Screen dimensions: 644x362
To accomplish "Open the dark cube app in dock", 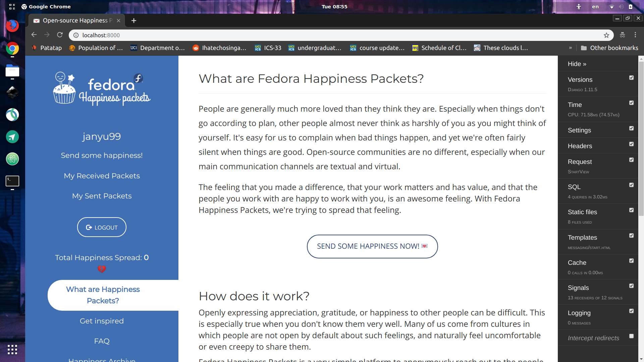I will click(12, 93).
